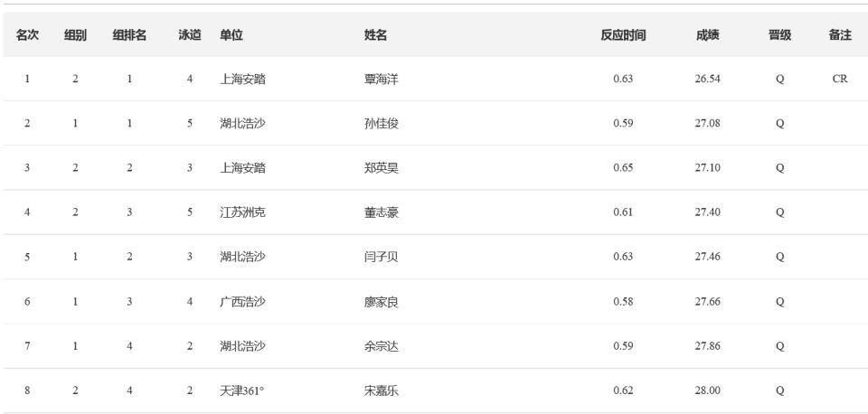The height and width of the screenshot is (414, 868).
Task: Click the 泳道 column header
Action: (x=190, y=35)
